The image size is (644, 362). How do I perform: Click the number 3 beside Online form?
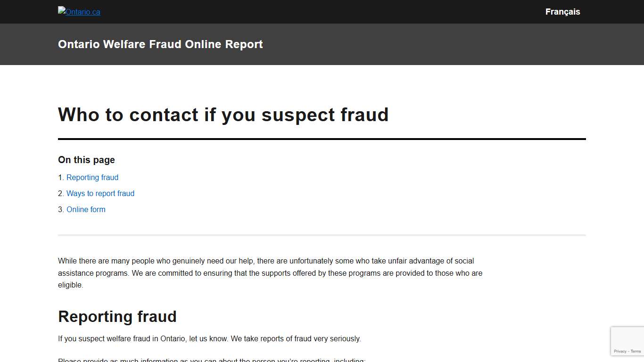point(60,210)
